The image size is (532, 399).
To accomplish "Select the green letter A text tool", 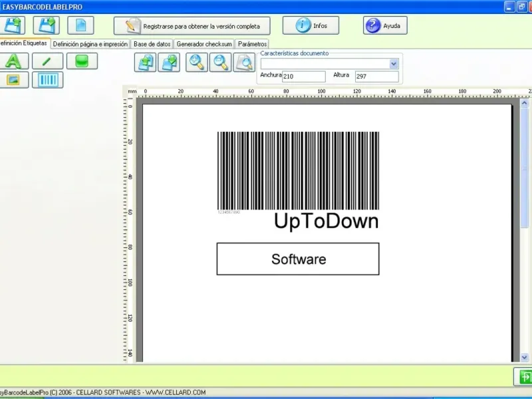I will pyautogui.click(x=13, y=61).
